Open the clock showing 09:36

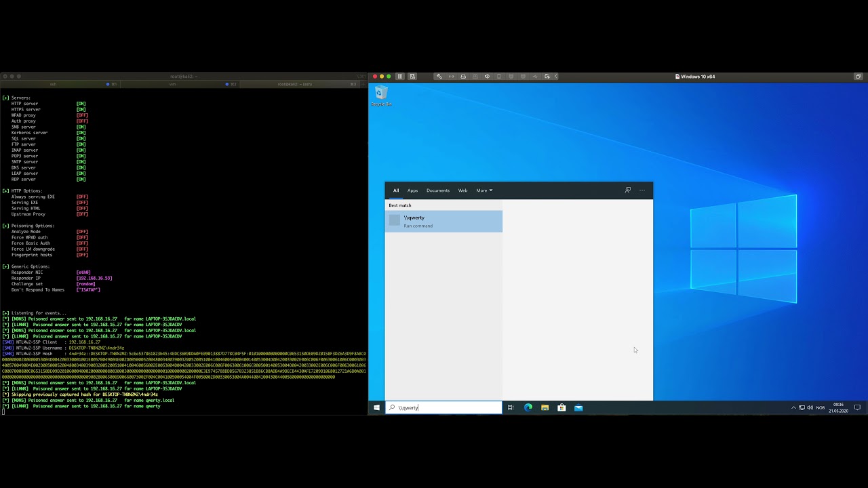point(838,407)
